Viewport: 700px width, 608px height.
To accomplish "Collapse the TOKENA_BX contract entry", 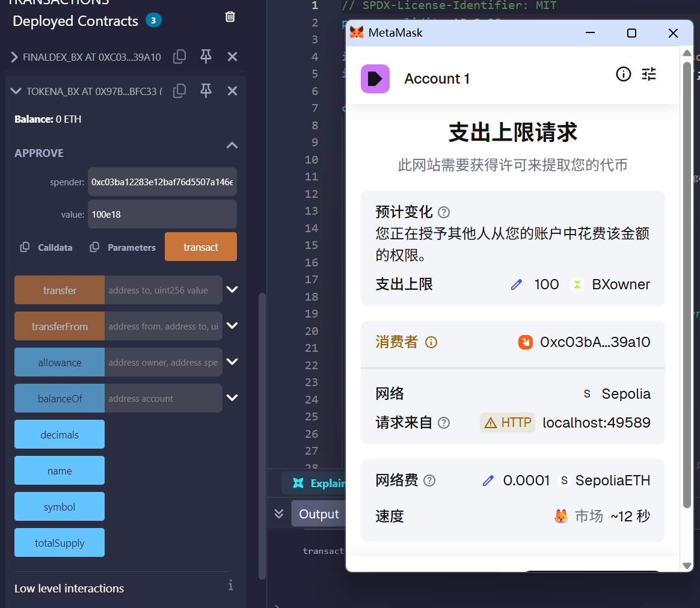I will coord(16,91).
